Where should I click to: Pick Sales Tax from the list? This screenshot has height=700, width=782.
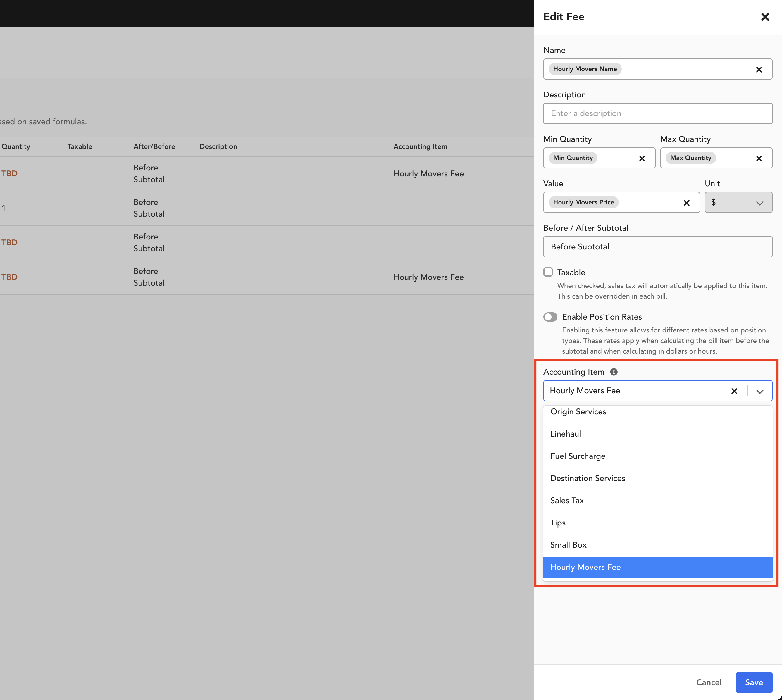coord(657,500)
